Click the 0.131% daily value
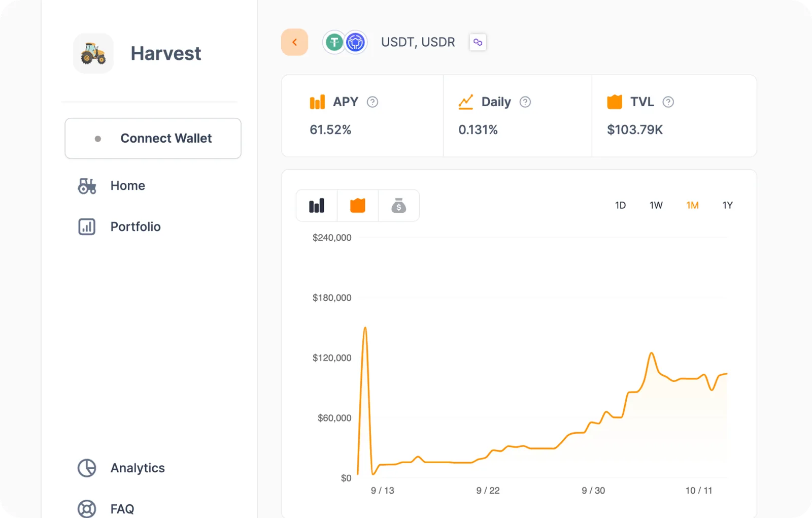Image resolution: width=812 pixels, height=518 pixels. pyautogui.click(x=478, y=130)
